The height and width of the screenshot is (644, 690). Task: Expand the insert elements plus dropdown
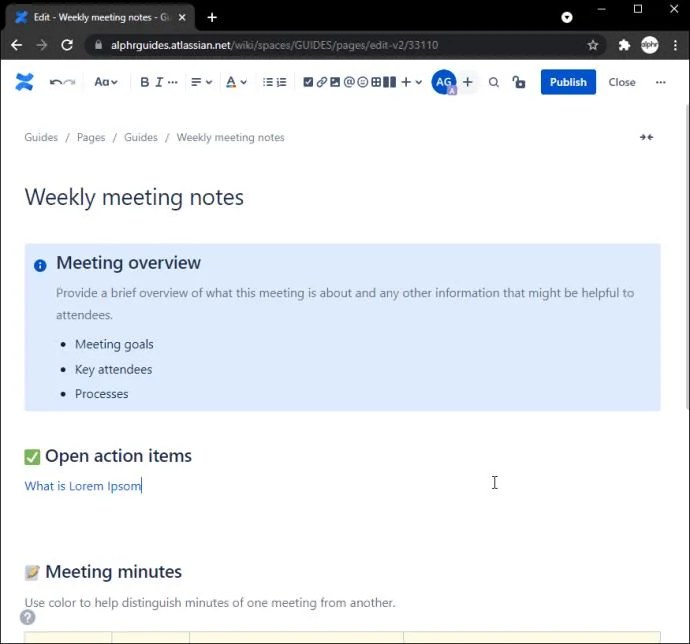tap(411, 82)
